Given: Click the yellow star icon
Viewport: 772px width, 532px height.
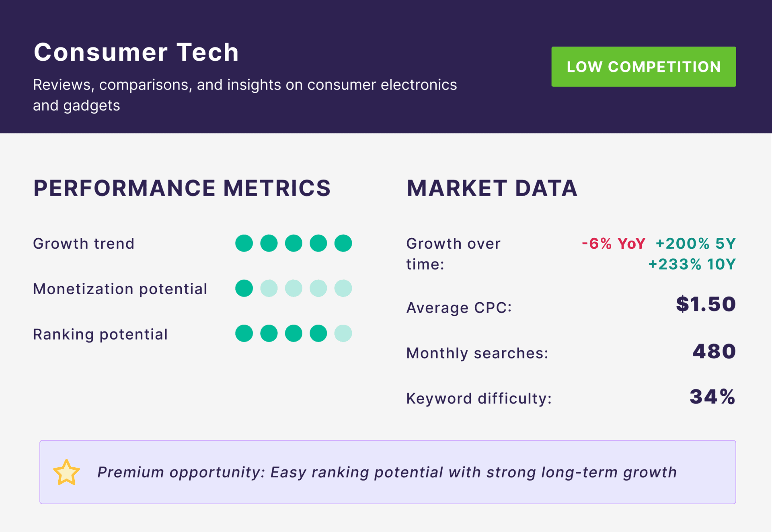Looking at the screenshot, I should pos(66,473).
